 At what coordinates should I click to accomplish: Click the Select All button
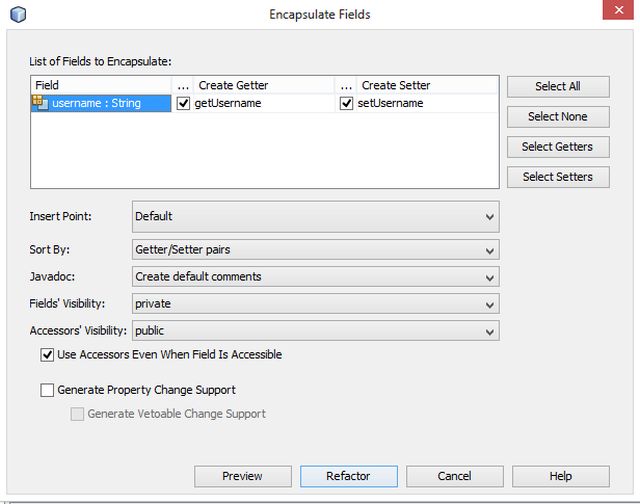(x=557, y=87)
